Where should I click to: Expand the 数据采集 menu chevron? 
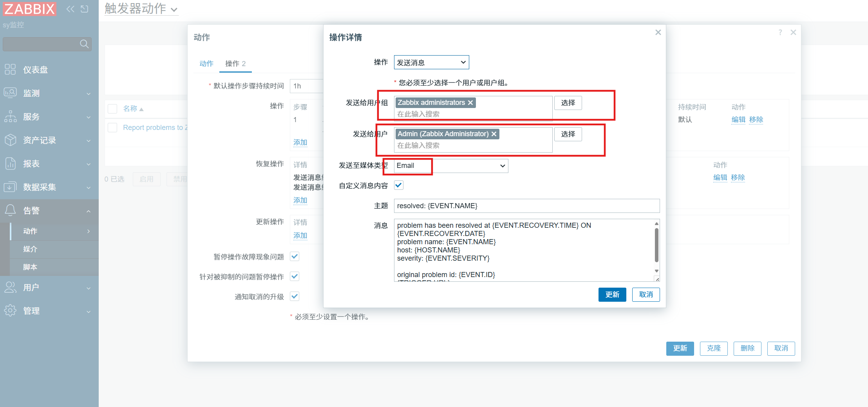89,188
